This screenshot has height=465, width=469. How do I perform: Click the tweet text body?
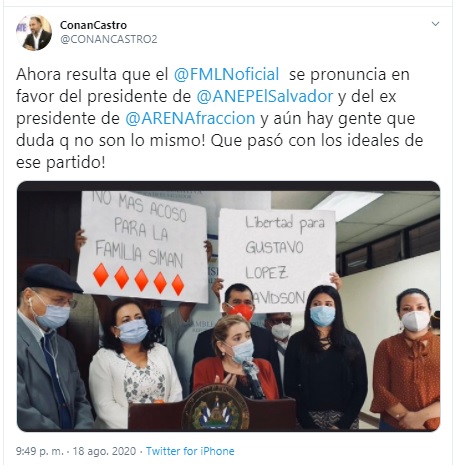point(220,118)
